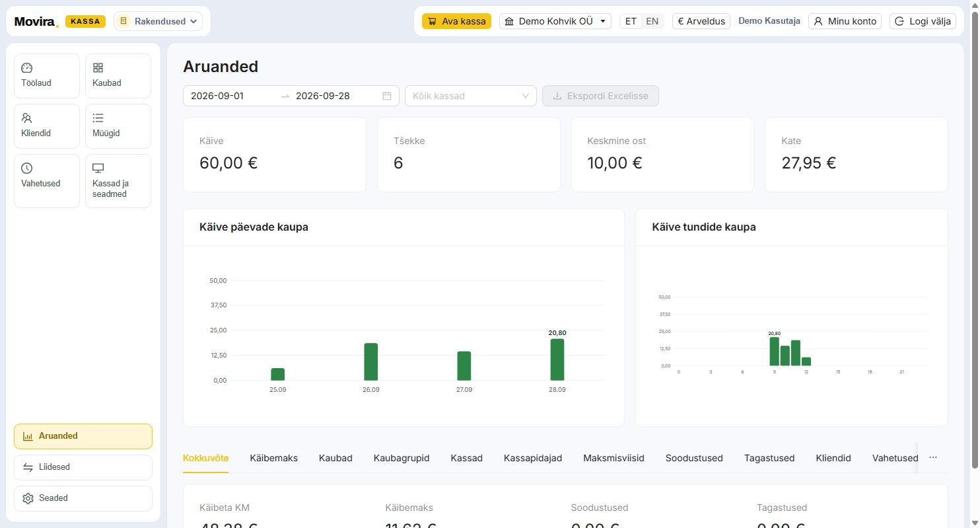Viewport: 980px width, 528px height.
Task: Click the Aruanded chart icon in sidebar
Action: [28, 436]
